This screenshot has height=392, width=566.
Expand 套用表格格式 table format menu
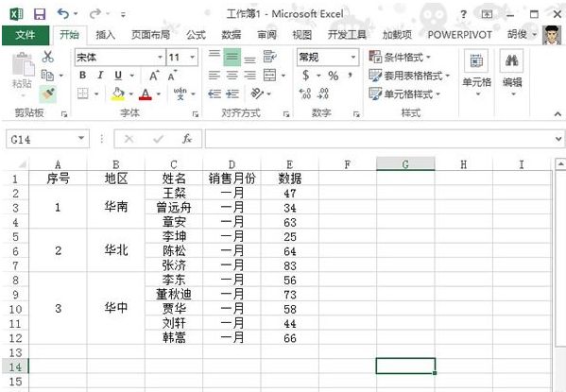pyautogui.click(x=409, y=76)
